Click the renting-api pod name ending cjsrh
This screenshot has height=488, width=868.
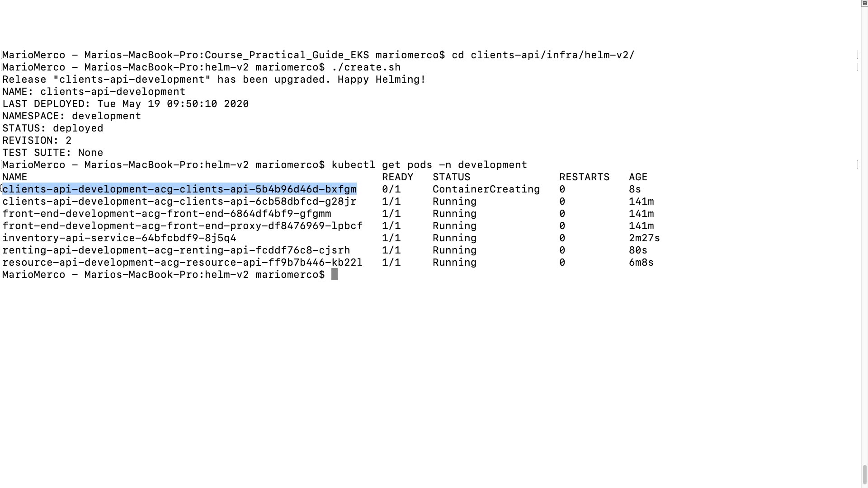(x=176, y=250)
